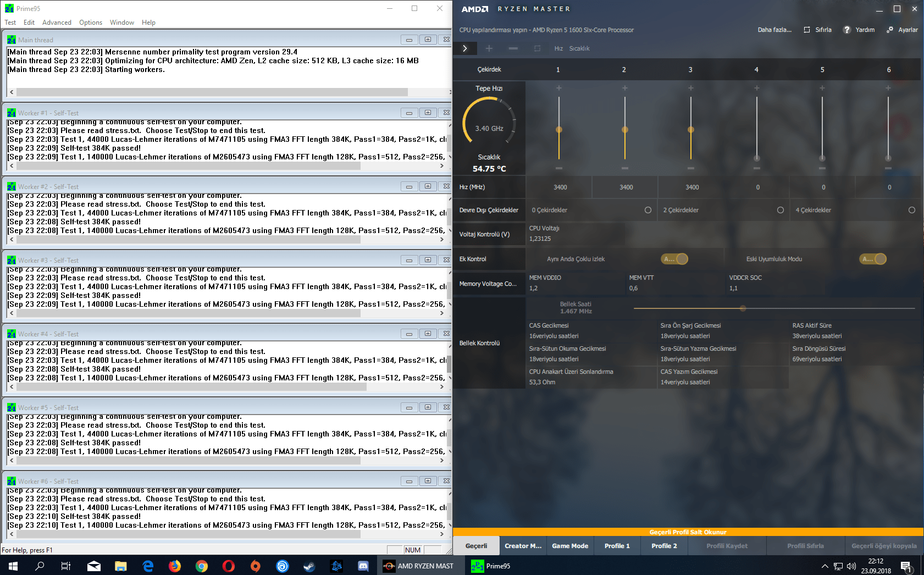The width and height of the screenshot is (924, 575).
Task: Click the minus icon in Ryzen Master toolbar
Action: coord(513,48)
